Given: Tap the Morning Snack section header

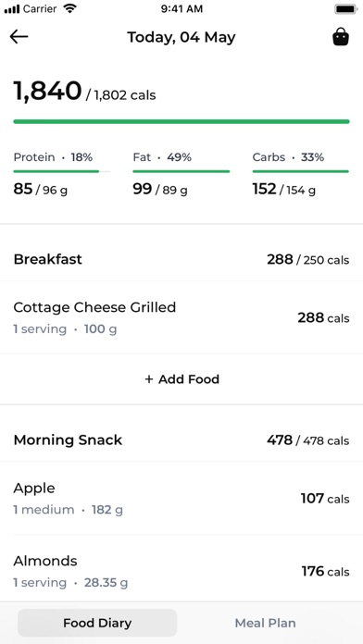Looking at the screenshot, I should coord(181,440).
